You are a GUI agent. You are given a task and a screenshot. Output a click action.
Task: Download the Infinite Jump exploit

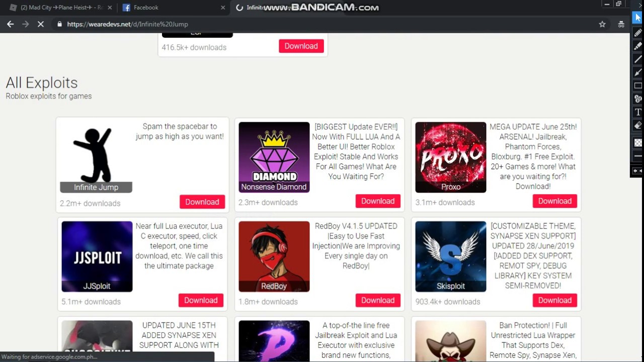202,202
